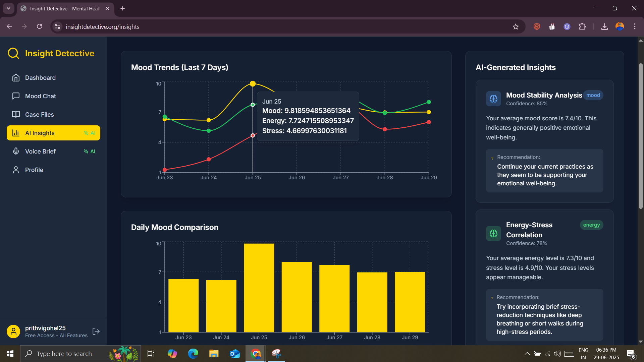The height and width of the screenshot is (362, 644).
Task: Open the Dashboard home icon
Action: (16, 78)
